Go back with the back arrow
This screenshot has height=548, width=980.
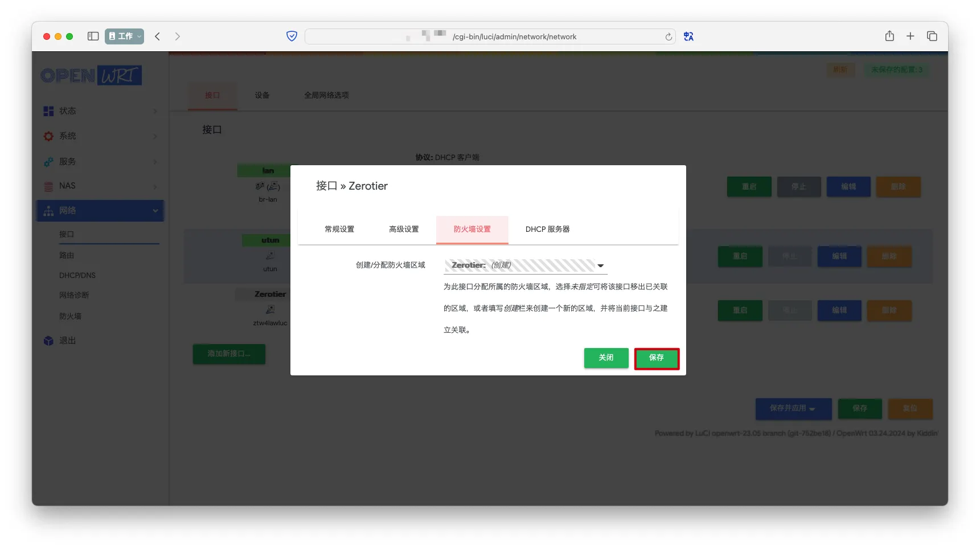coord(158,36)
